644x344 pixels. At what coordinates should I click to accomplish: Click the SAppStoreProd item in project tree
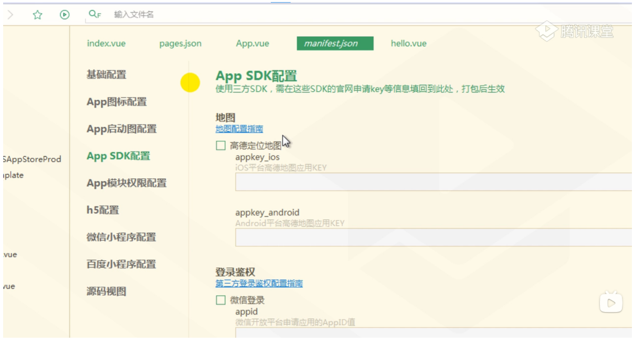32,159
